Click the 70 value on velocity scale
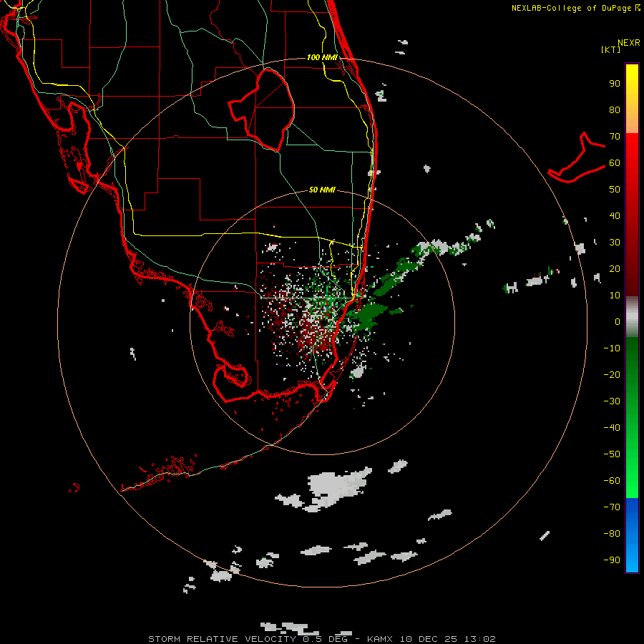Viewport: 644px width, 644px height. coord(615,137)
